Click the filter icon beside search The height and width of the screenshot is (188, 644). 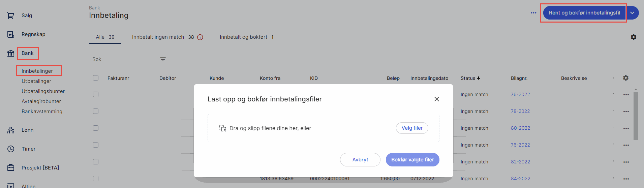(x=163, y=59)
